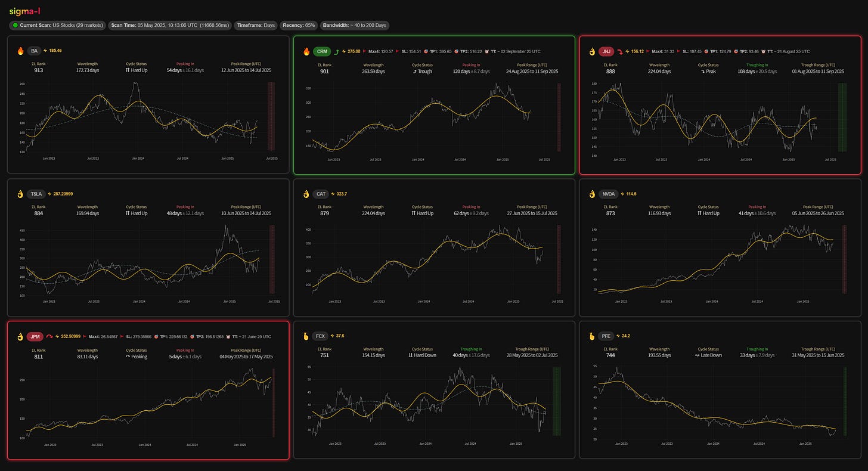Click the red flag icon before JNJ SL
The image size is (868, 471).
click(678, 51)
